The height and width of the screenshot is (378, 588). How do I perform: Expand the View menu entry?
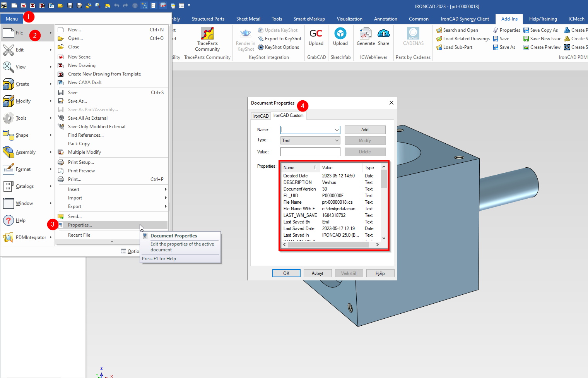point(27,67)
